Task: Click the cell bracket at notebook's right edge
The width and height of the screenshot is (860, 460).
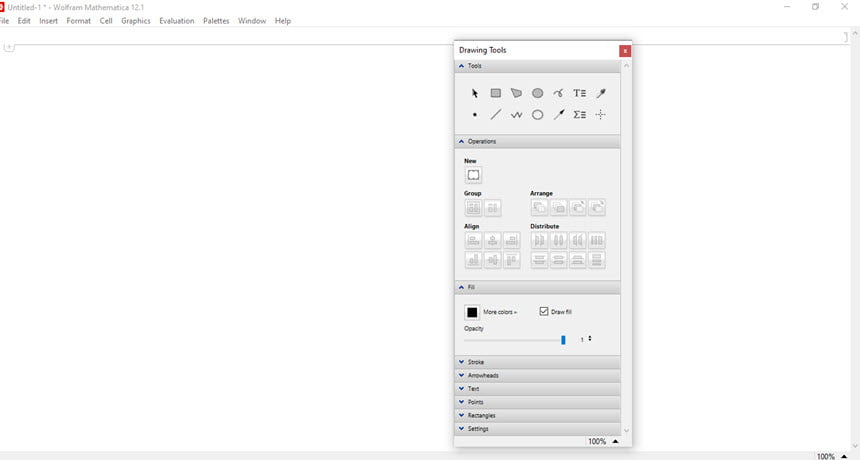Action: click(845, 36)
